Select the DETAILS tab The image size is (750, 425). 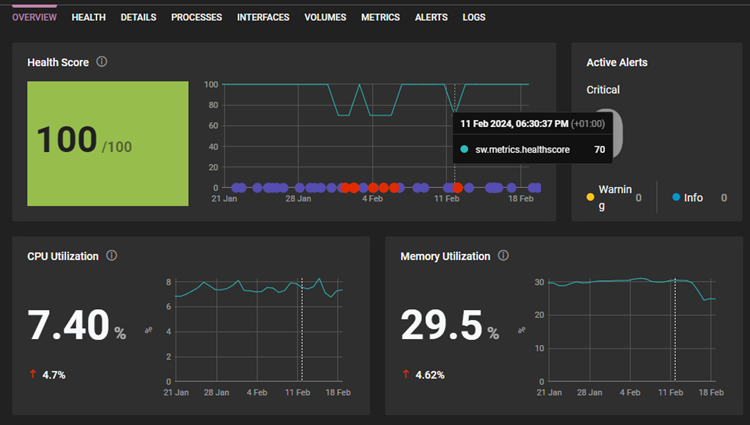click(x=138, y=17)
